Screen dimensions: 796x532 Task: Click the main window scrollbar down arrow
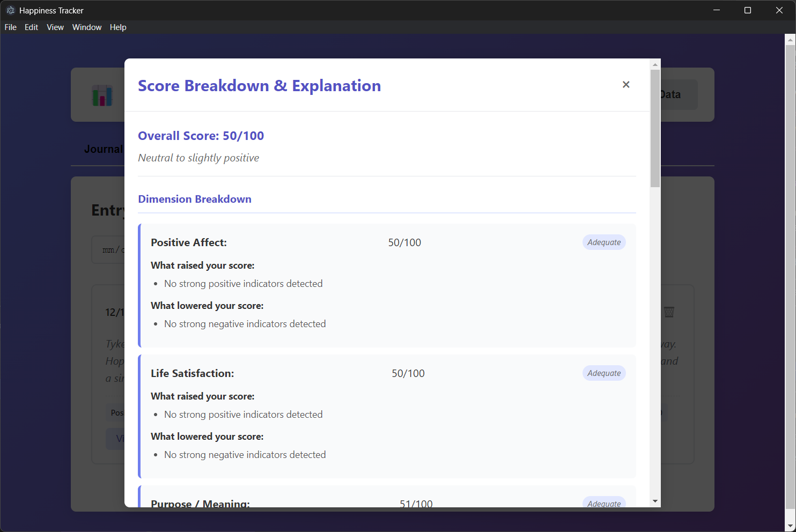(790, 526)
